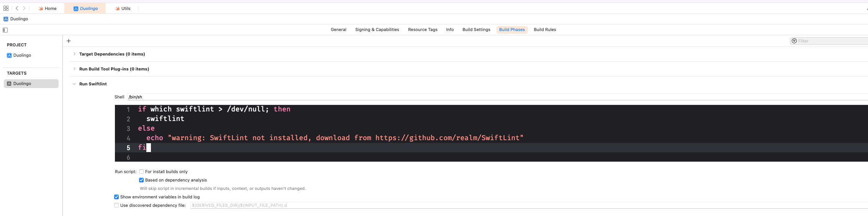Collapse the Run Swiftlint phase
The image size is (868, 216).
(74, 84)
